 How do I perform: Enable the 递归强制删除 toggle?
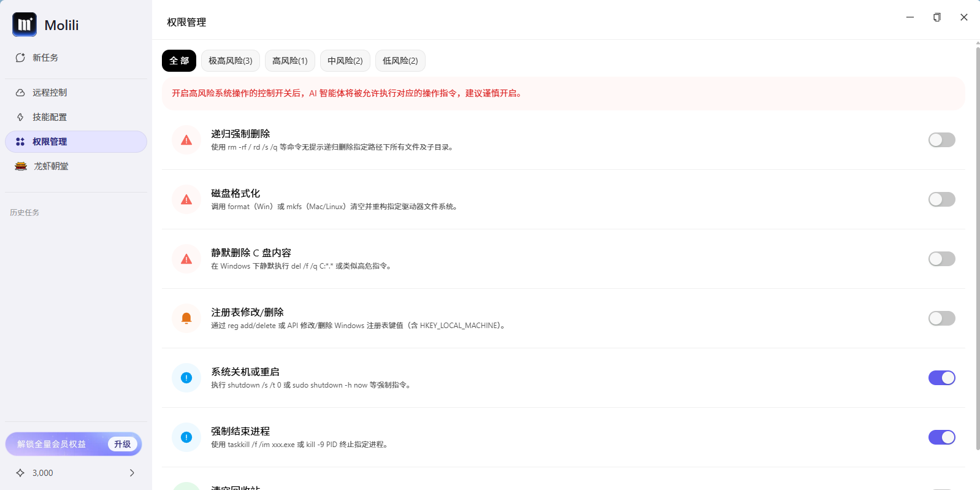click(941, 140)
